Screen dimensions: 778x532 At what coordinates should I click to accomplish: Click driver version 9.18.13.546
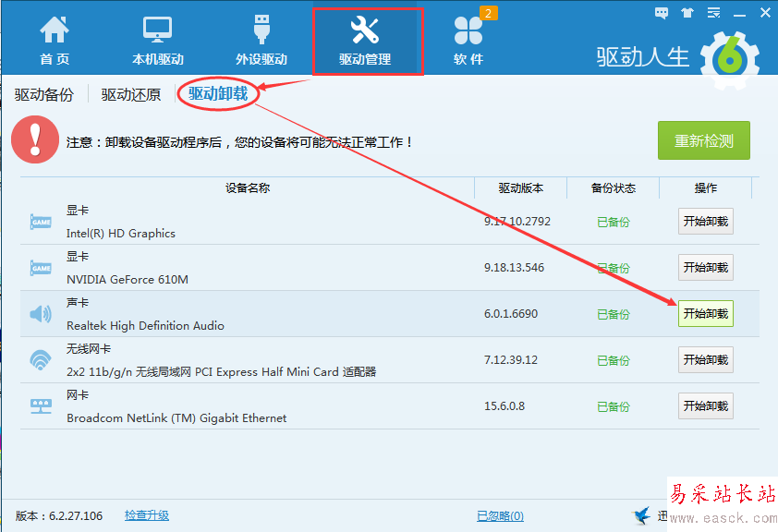(514, 267)
